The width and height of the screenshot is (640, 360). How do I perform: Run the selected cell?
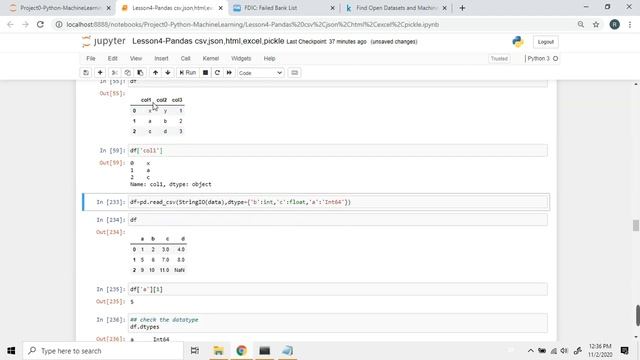click(x=188, y=73)
